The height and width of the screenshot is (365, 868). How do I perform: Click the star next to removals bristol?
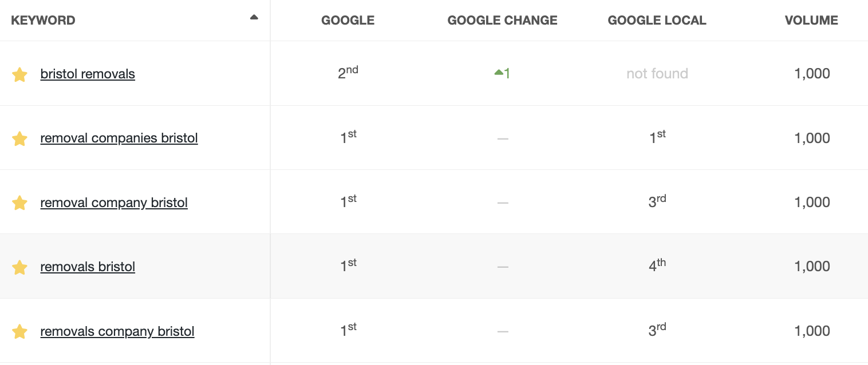19,267
